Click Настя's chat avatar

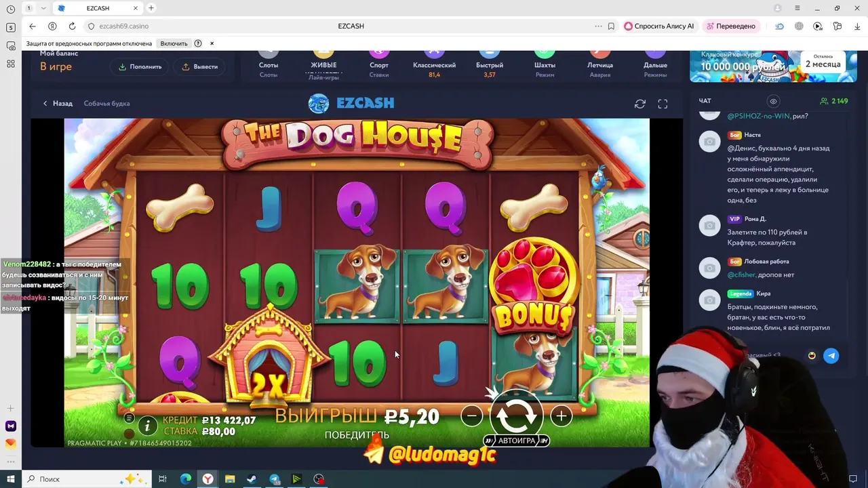pos(709,142)
